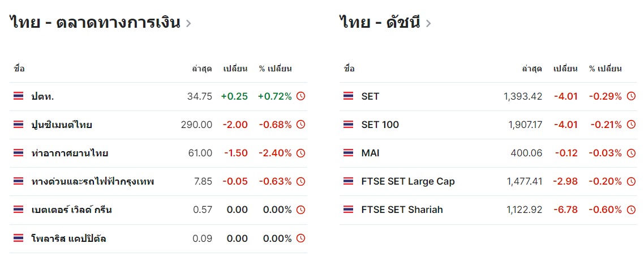Click the clock icon in โพลาริส แคปปิตัล row

(x=300, y=238)
